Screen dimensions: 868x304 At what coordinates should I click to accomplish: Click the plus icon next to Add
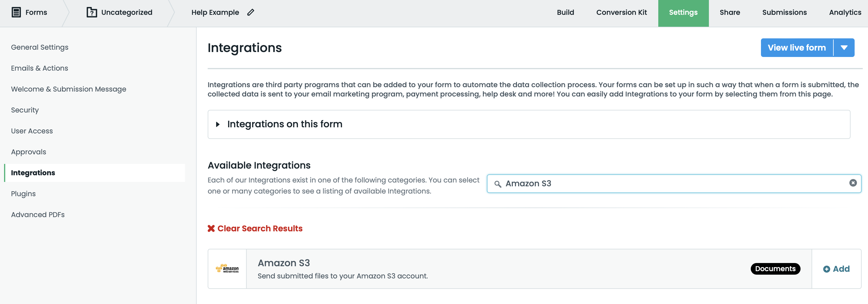tap(827, 269)
